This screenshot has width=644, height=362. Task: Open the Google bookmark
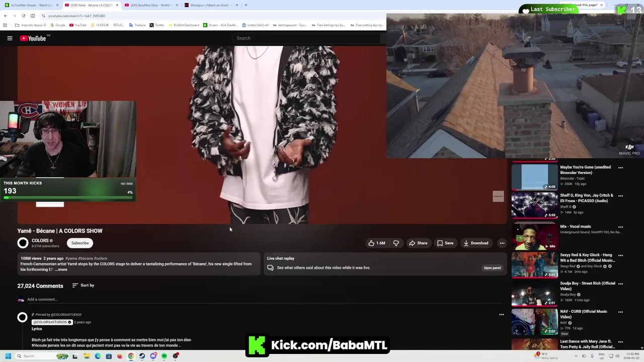tap(58, 25)
